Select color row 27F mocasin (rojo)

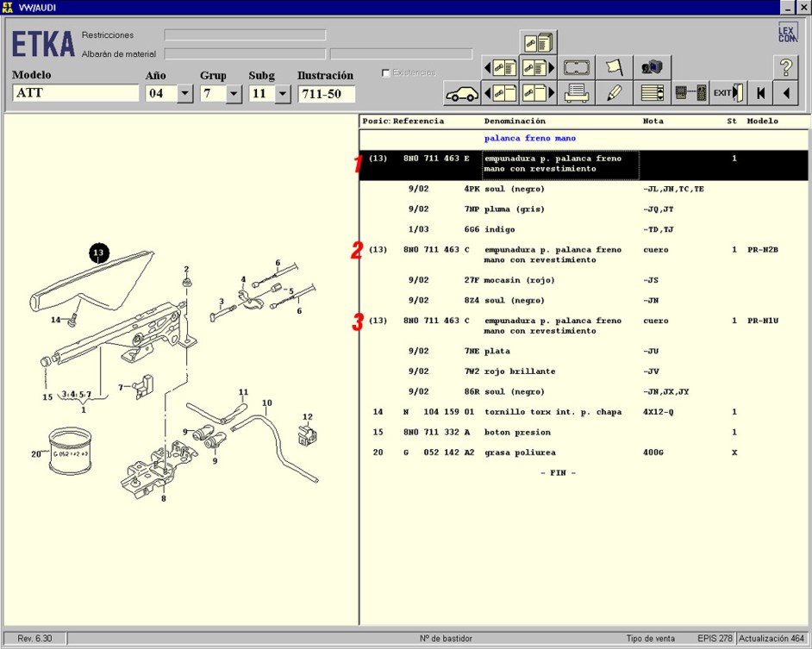coord(584,280)
